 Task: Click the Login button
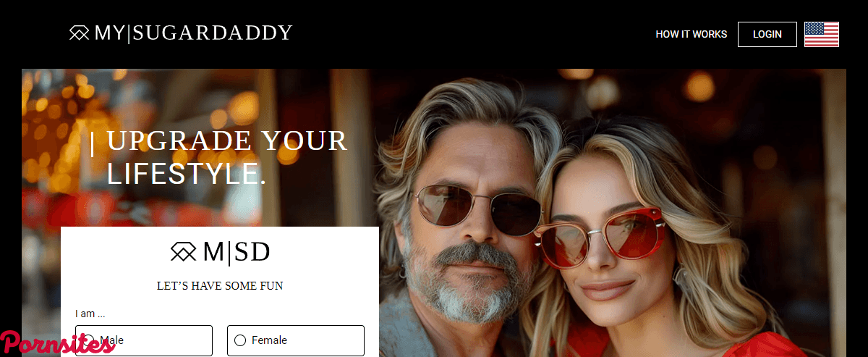pos(767,34)
